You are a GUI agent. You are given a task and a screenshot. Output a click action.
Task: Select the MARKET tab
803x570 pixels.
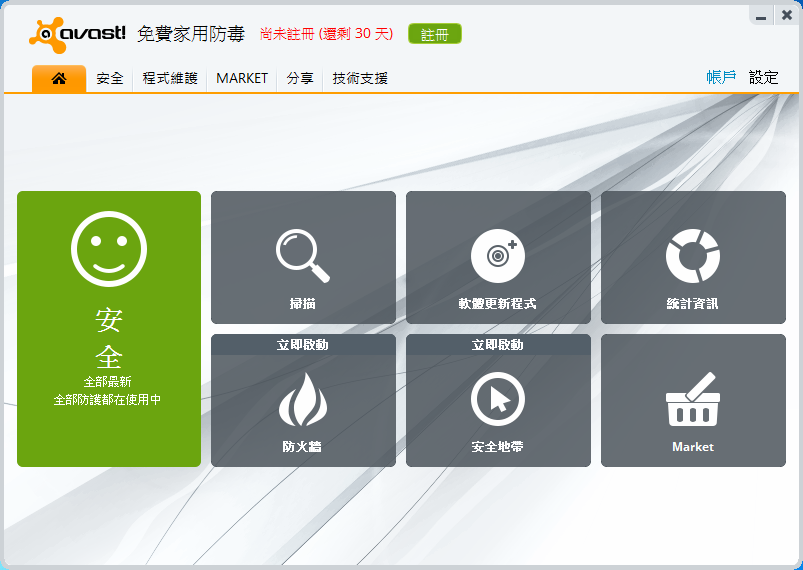pyautogui.click(x=242, y=78)
